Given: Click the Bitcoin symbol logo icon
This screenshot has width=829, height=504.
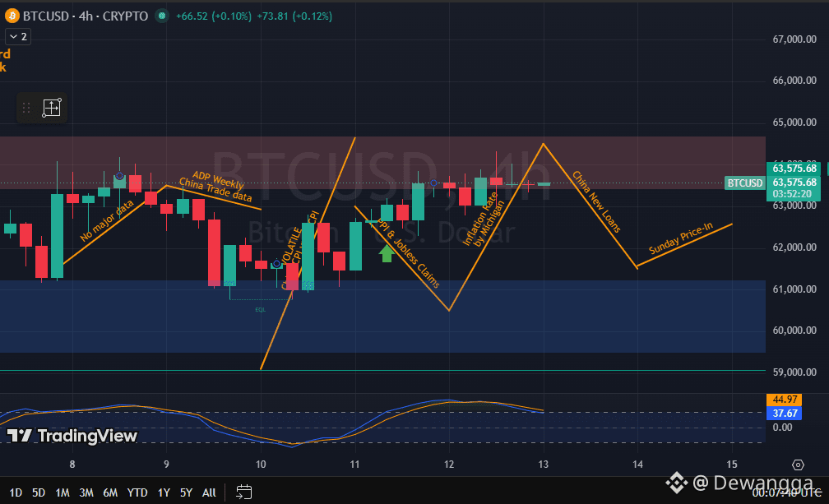Looking at the screenshot, I should [x=12, y=16].
